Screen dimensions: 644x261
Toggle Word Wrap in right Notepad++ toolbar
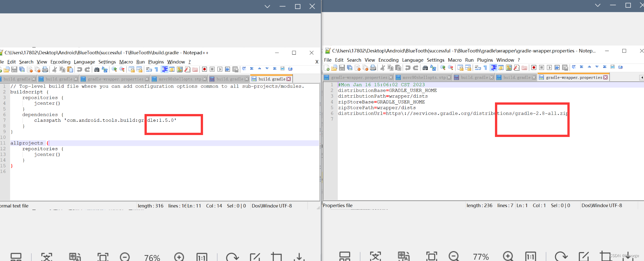478,68
